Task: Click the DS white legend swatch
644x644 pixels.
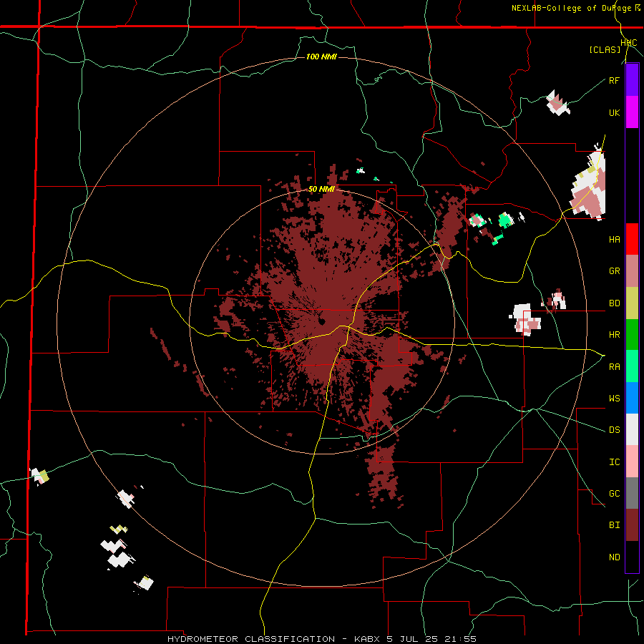Action: coord(632,429)
